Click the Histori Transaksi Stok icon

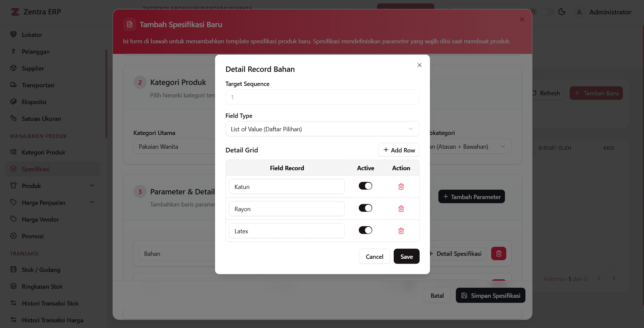(x=13, y=303)
